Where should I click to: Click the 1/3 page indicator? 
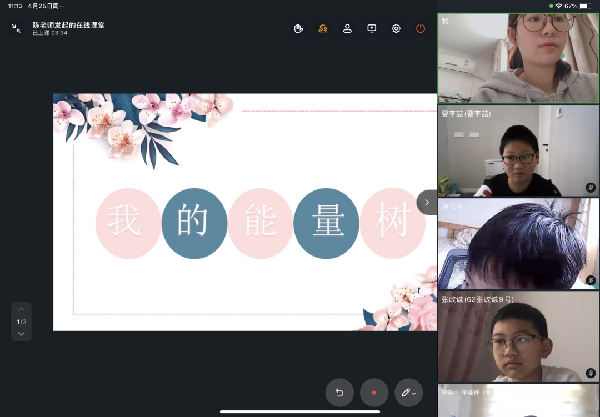click(x=21, y=322)
